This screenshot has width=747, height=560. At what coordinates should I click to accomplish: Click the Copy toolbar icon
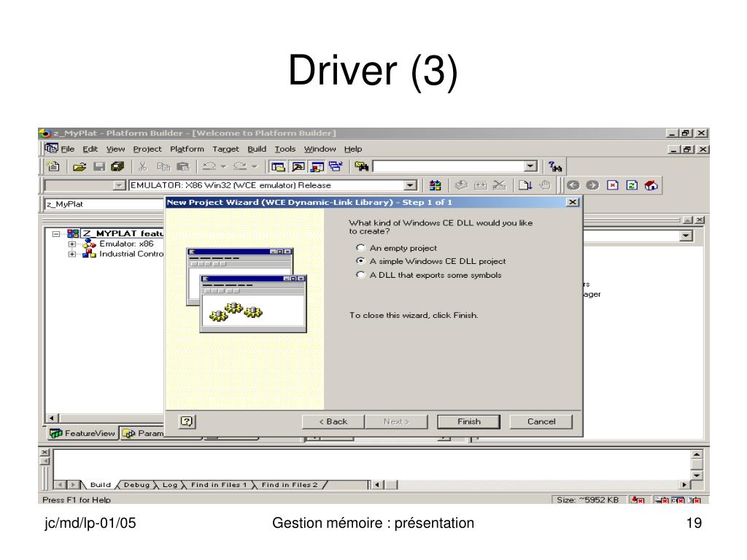click(163, 166)
